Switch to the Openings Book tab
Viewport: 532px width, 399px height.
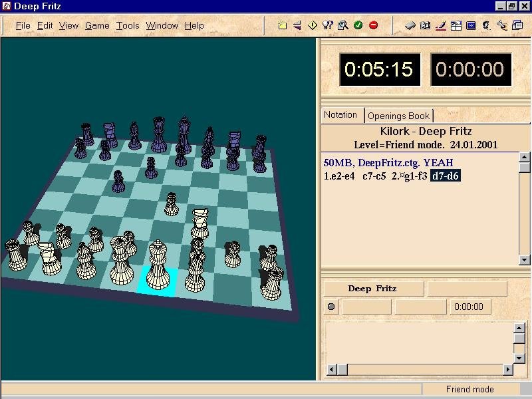coord(398,116)
